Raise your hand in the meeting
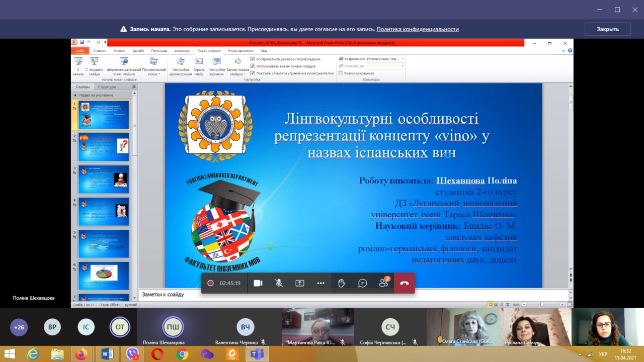Viewport: 644px width, 362px height. tap(342, 283)
